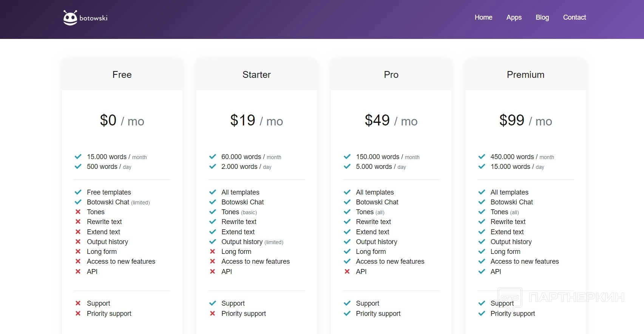The image size is (644, 334).
Task: Navigate to the Contact page
Action: (574, 17)
